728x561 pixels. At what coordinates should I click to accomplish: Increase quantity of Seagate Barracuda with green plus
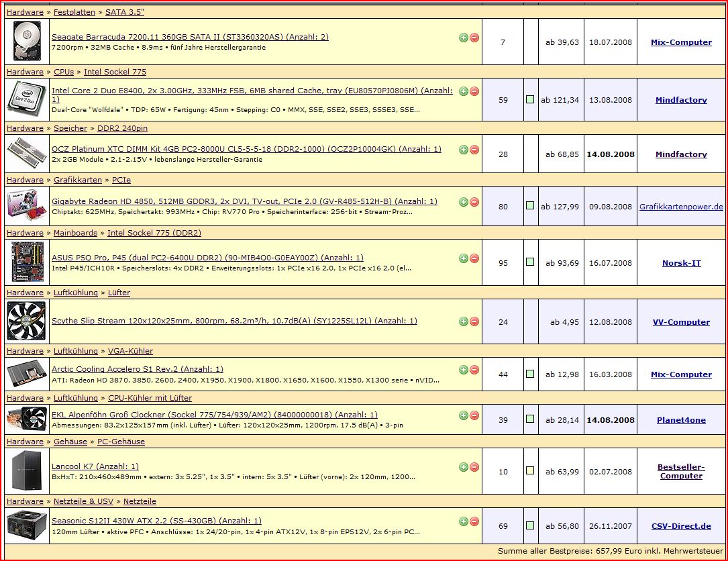[x=464, y=38]
